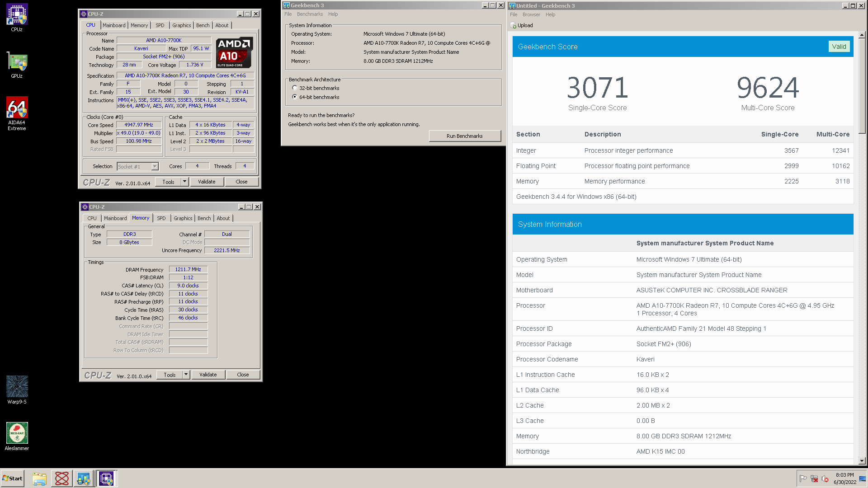Click the Core Speed value 4947.97 MHz

point(139,125)
